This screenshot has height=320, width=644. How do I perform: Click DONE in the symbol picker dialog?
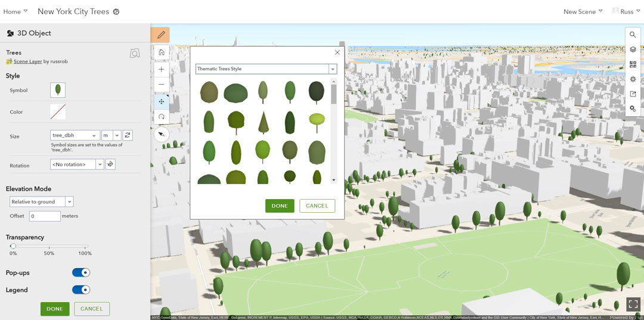[280, 206]
